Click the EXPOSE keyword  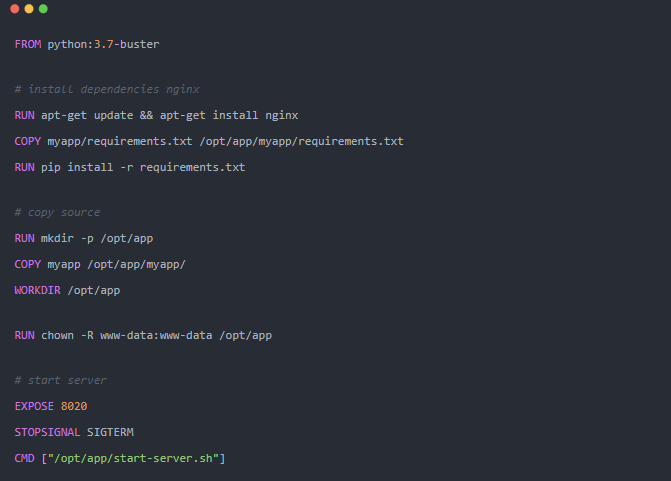point(35,406)
